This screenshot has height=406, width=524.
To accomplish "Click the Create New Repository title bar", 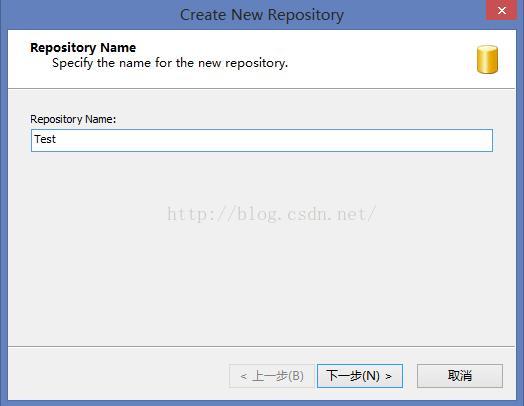I will pyautogui.click(x=262, y=15).
